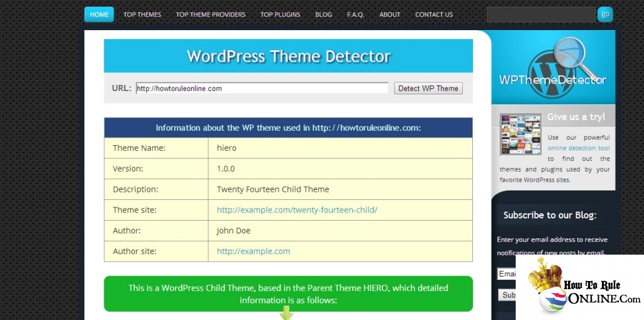Screen dimensions: 644x320
Task: Click the URL input field
Action: [262, 88]
